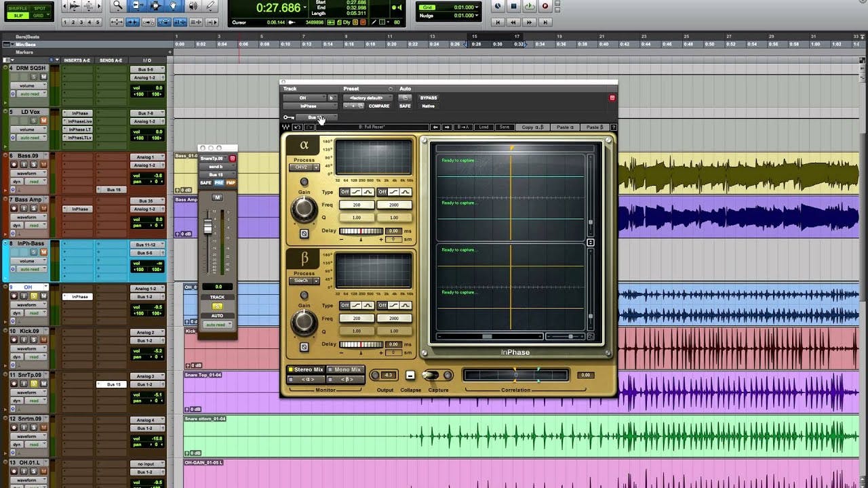Switch edit mode to SHUFFLE
This screenshot has width=868, height=488.
tap(18, 8)
